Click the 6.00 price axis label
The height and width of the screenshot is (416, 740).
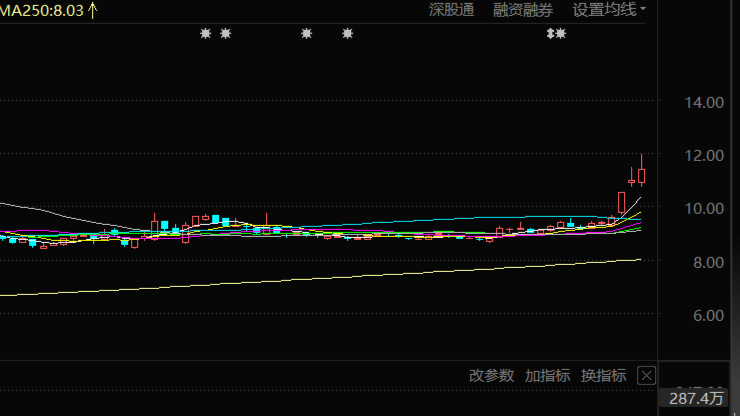pos(708,315)
